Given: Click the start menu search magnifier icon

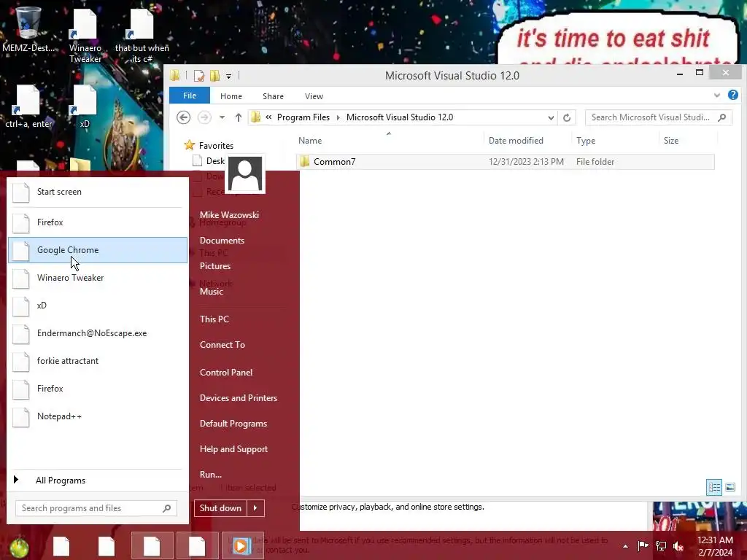Looking at the screenshot, I should 167,508.
